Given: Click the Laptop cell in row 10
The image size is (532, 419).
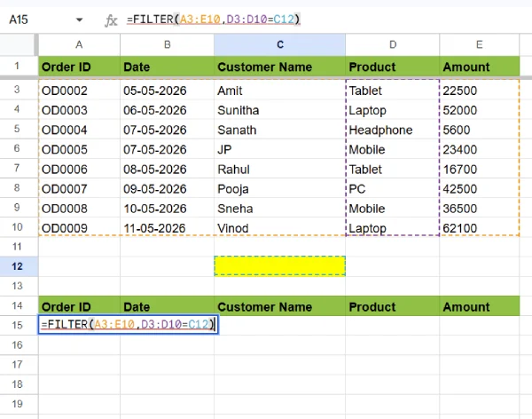Looking at the screenshot, I should (x=393, y=228).
